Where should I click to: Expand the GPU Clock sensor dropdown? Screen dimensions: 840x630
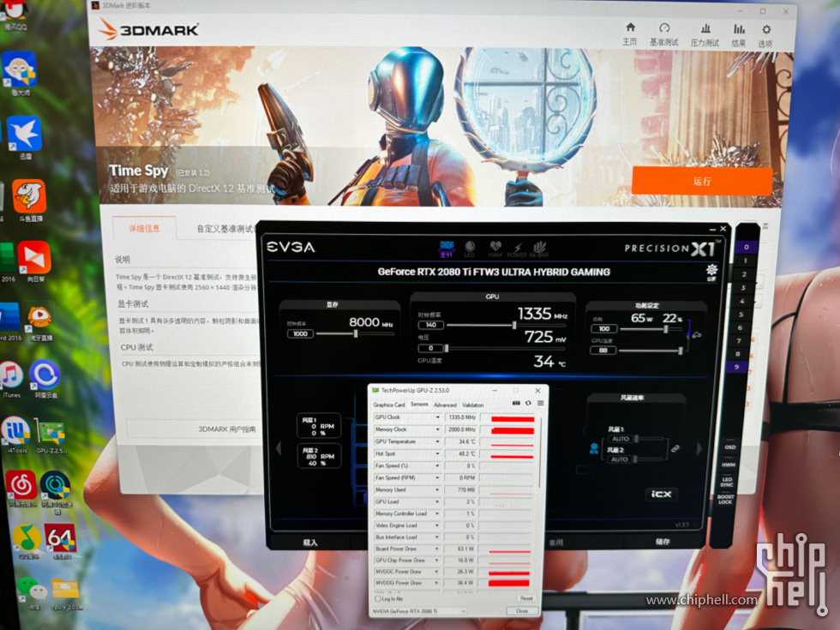pyautogui.click(x=438, y=417)
